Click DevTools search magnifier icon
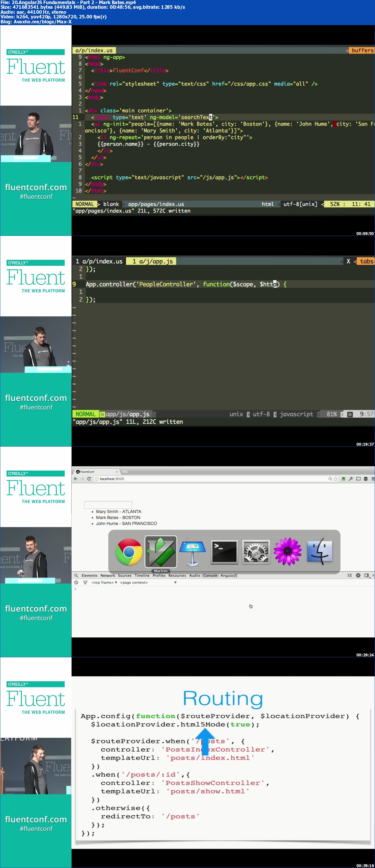375x868 pixels. click(x=76, y=575)
